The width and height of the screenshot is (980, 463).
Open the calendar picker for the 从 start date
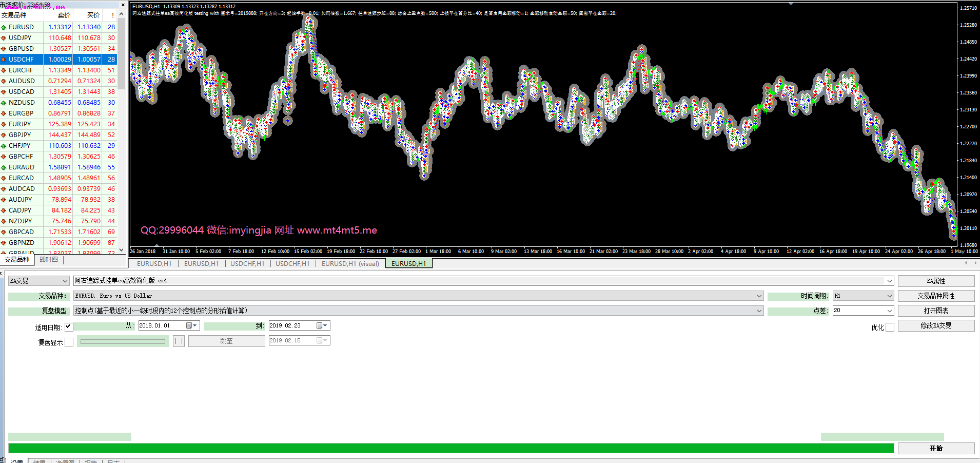(191, 326)
